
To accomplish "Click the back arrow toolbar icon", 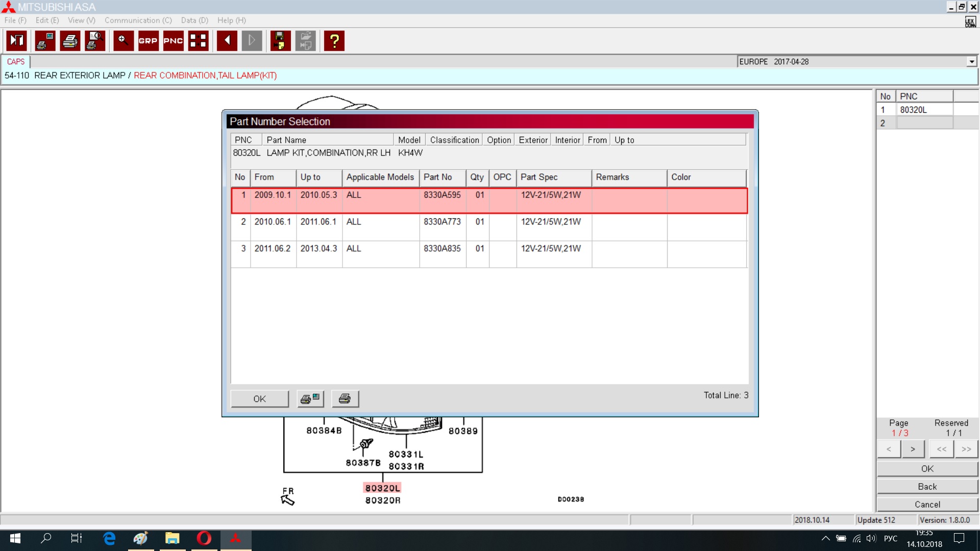I will point(227,41).
